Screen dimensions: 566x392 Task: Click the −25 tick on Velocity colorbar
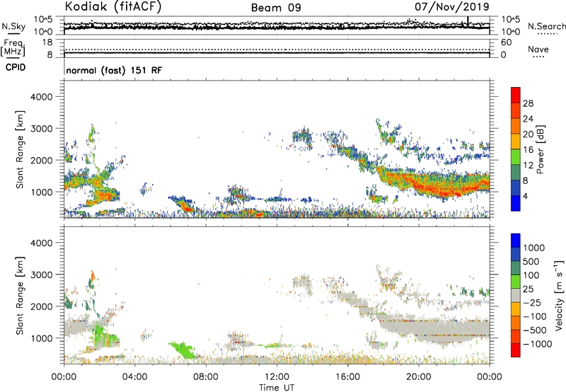532,302
